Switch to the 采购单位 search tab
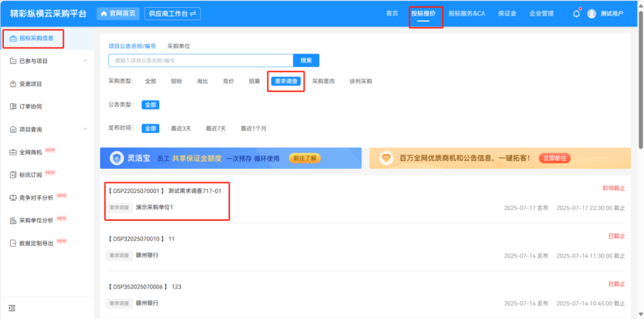The width and height of the screenshot is (644, 319). pos(179,46)
